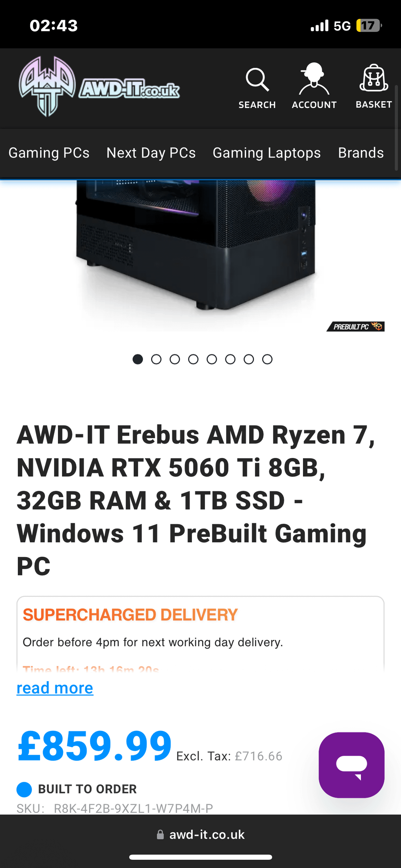Open the Account icon
Image resolution: width=401 pixels, height=868 pixels.
pos(314,79)
